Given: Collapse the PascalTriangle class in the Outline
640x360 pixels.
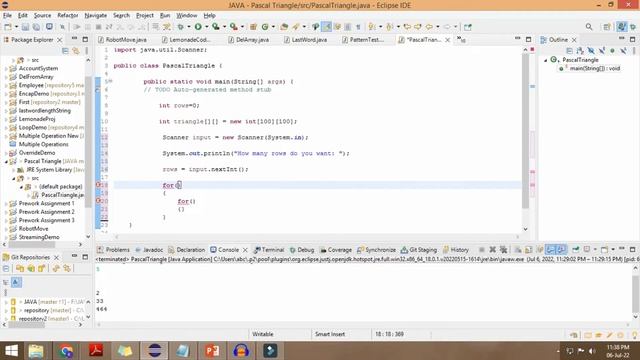Looking at the screenshot, I should [x=546, y=60].
